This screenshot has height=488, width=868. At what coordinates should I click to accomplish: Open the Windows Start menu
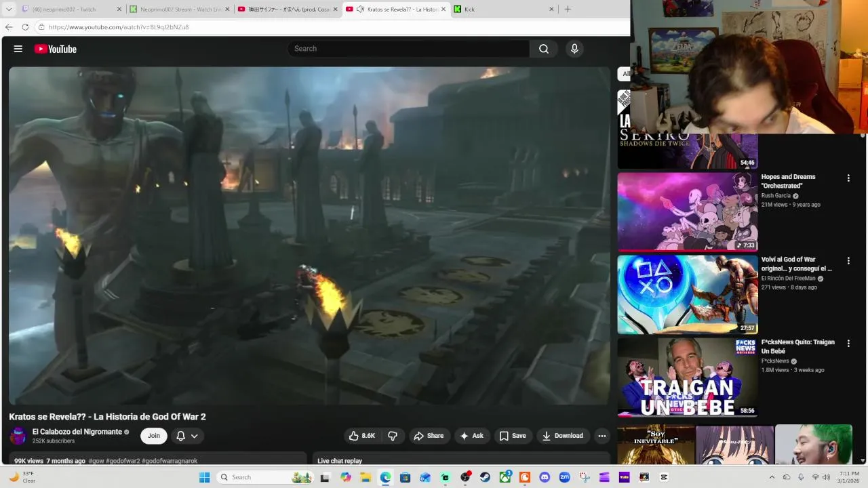[204, 477]
